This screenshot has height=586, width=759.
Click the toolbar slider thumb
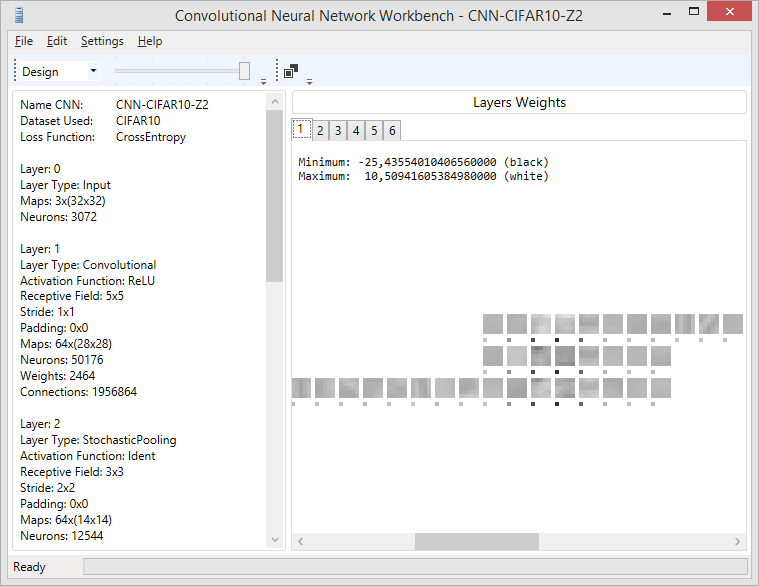(244, 71)
